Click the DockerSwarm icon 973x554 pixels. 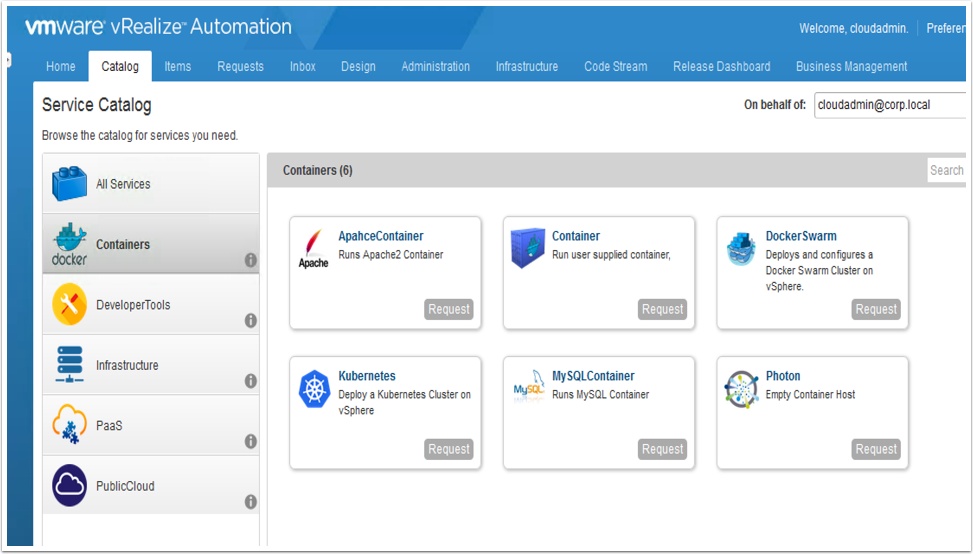click(741, 248)
